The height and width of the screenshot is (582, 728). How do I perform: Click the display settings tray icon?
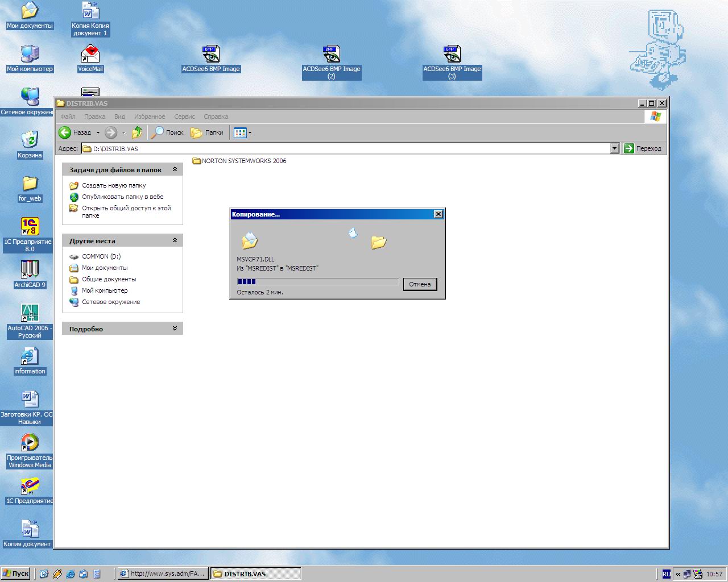[698, 574]
